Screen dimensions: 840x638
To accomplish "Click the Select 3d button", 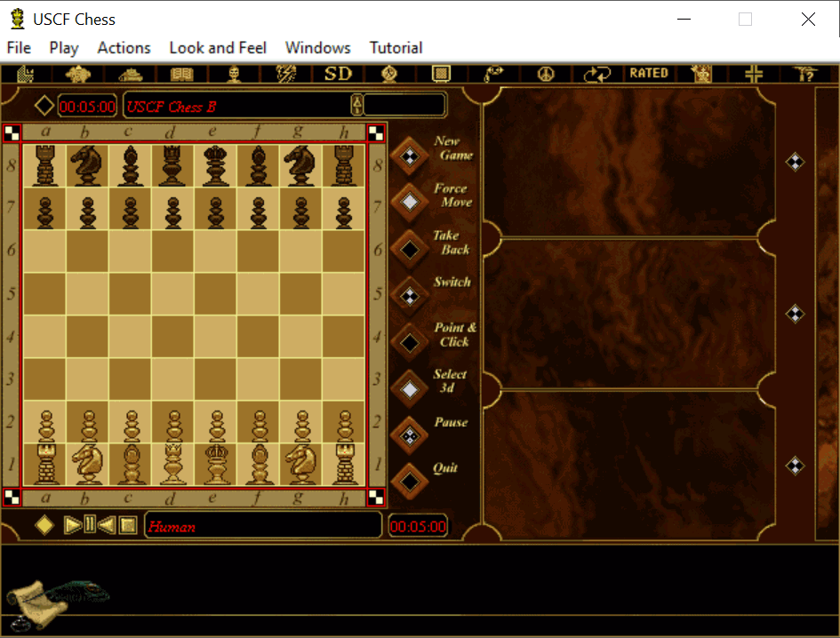I will point(410,389).
